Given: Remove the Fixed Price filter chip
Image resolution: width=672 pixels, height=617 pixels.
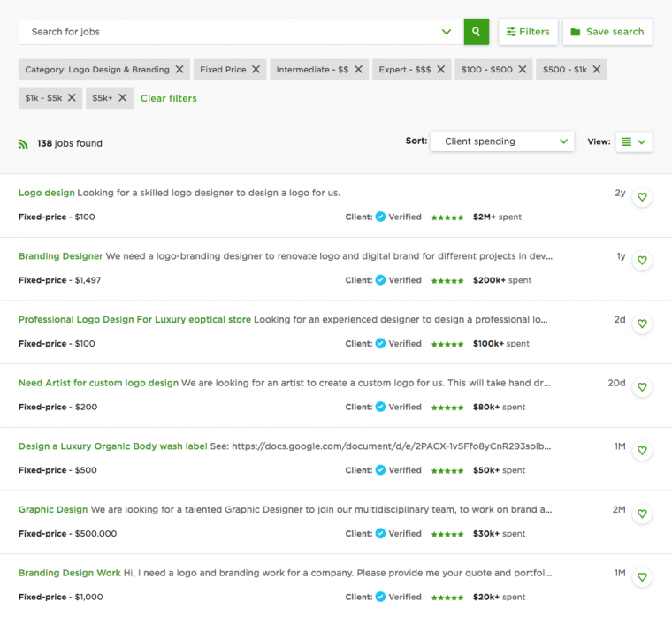Looking at the screenshot, I should tap(256, 70).
